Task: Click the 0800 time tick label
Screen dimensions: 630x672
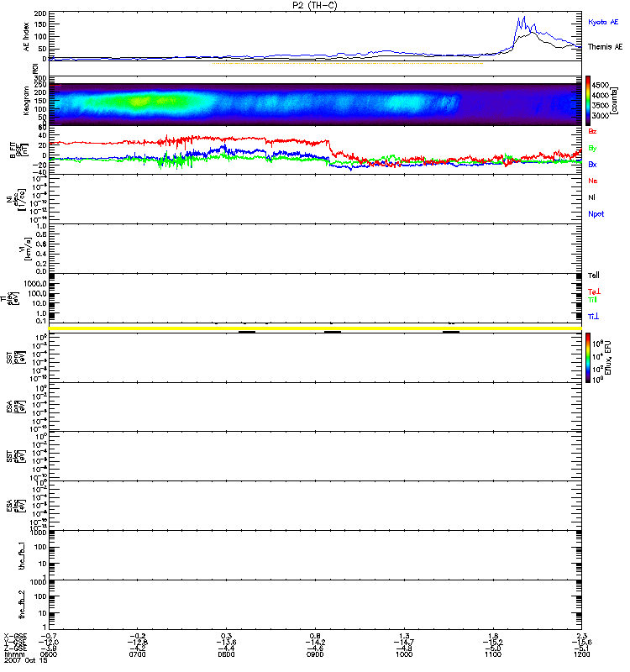Action: tap(226, 654)
